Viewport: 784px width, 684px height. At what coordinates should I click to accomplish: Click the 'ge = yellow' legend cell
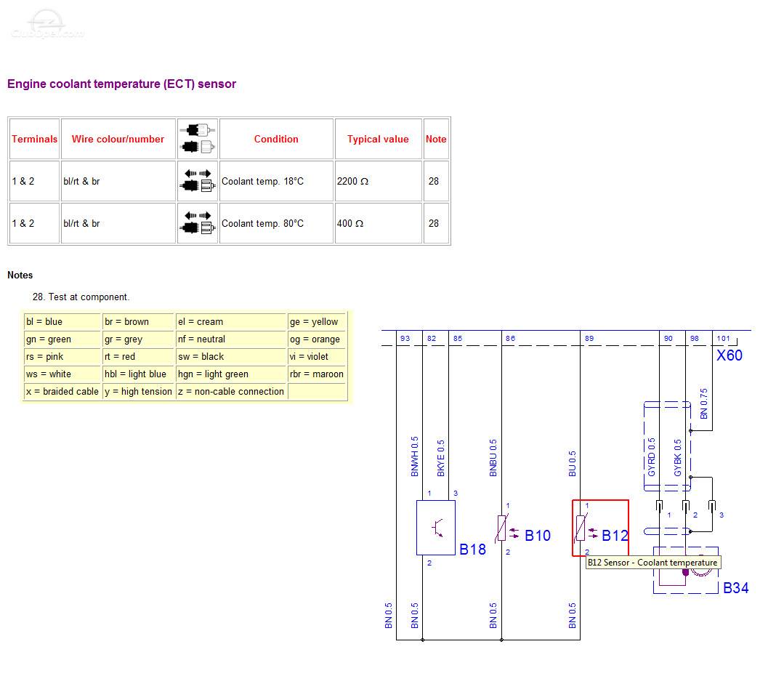[x=317, y=322]
